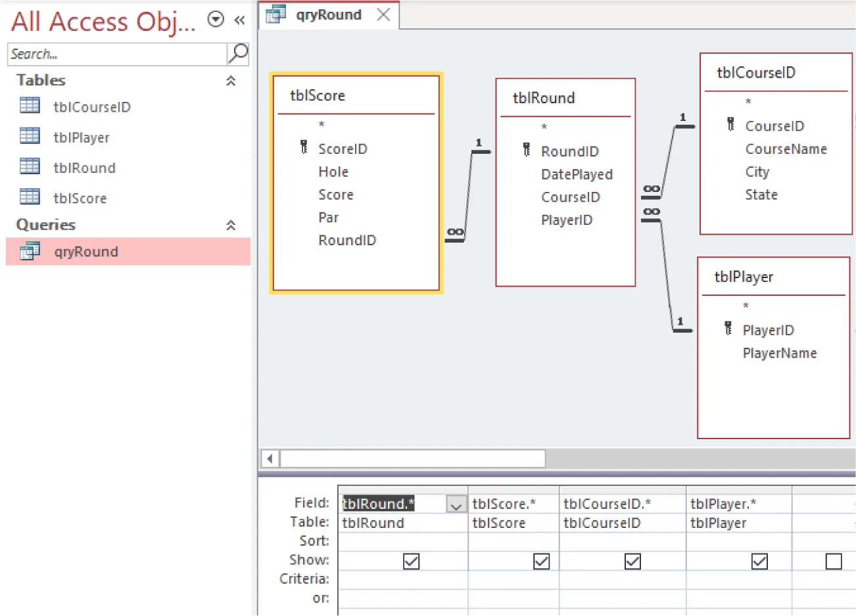Click the primary key icon beside ScoreID

coord(304,148)
